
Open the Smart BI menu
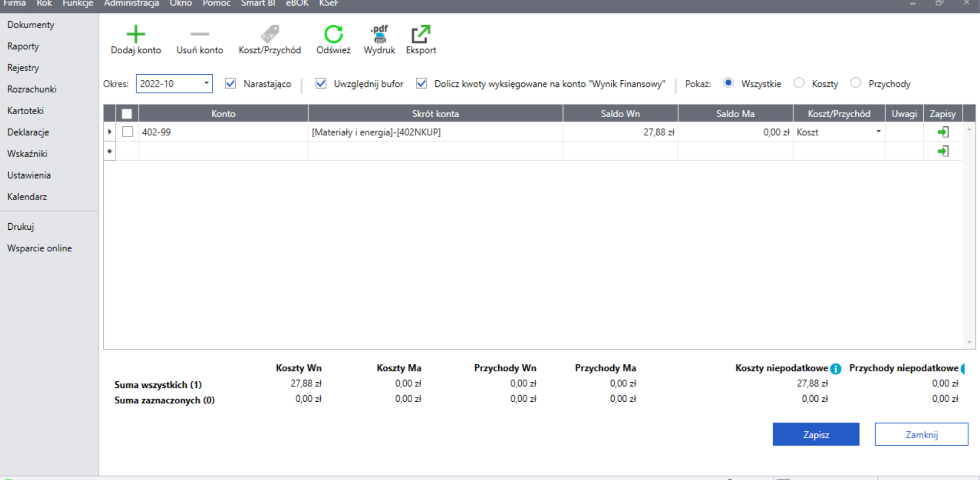[x=258, y=4]
